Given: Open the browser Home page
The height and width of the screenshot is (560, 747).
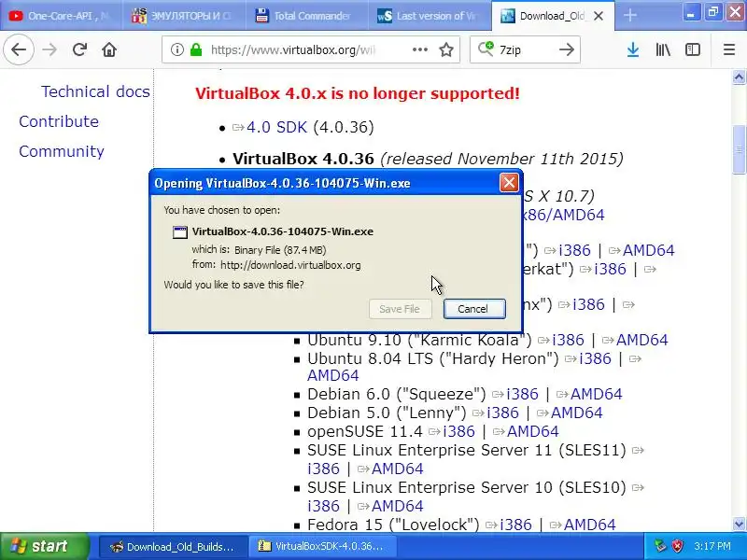Looking at the screenshot, I should [109, 49].
